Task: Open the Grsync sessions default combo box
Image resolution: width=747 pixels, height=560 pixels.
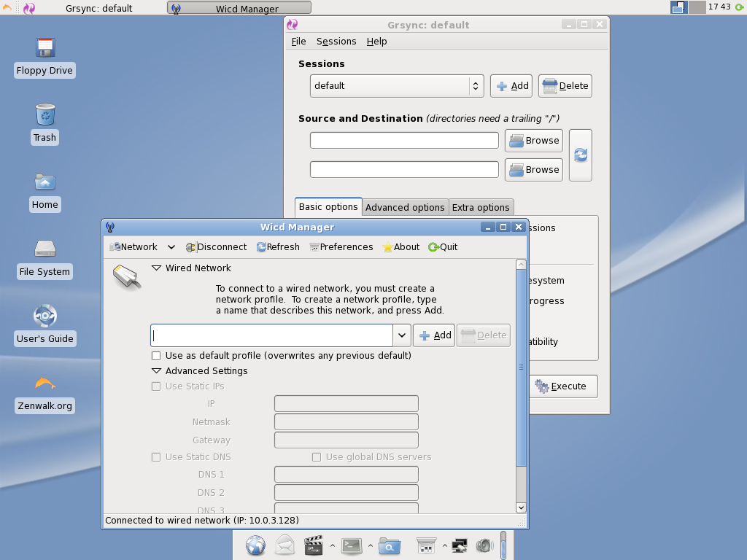Action: pyautogui.click(x=397, y=86)
